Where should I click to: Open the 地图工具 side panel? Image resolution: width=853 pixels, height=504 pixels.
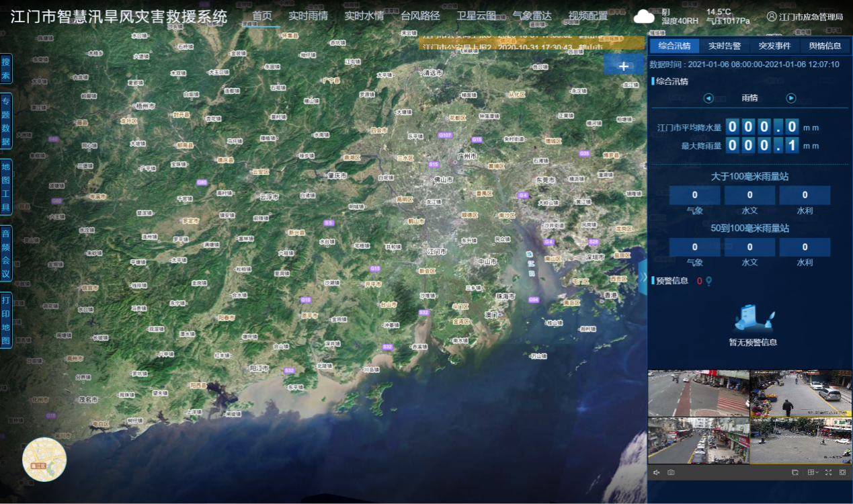pyautogui.click(x=5, y=187)
